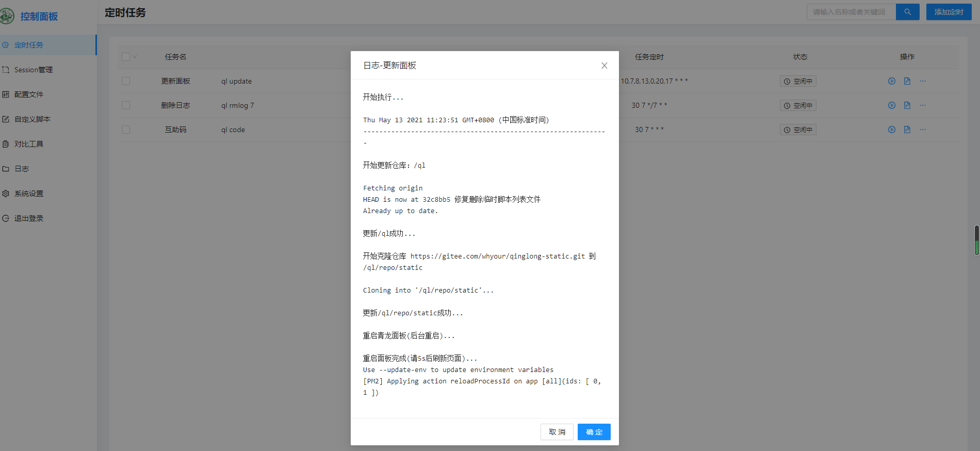Click the 30 7 */7 * * schedule cell
This screenshot has height=451, width=980.
[x=649, y=105]
